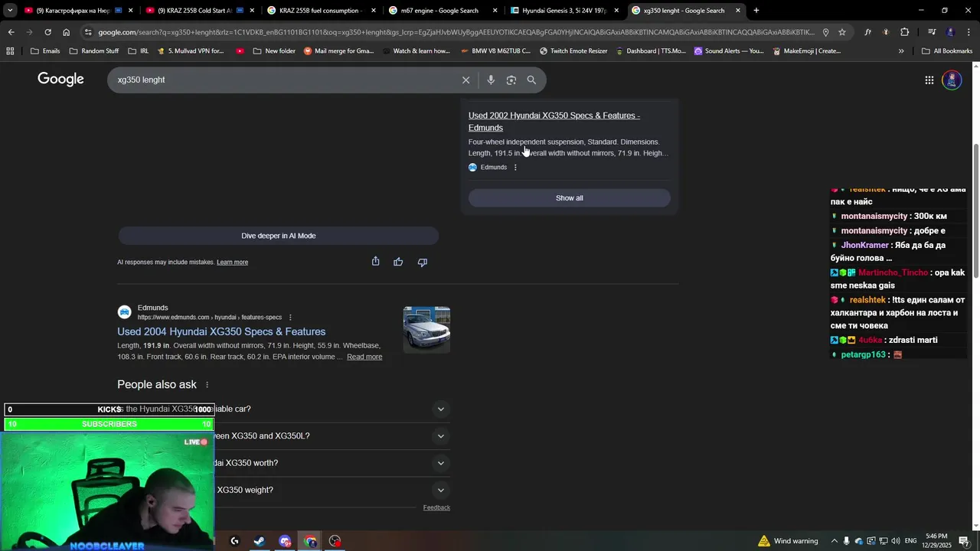Click Read more in Edmunds snippet
Image resolution: width=980 pixels, height=551 pixels.
[x=364, y=357]
